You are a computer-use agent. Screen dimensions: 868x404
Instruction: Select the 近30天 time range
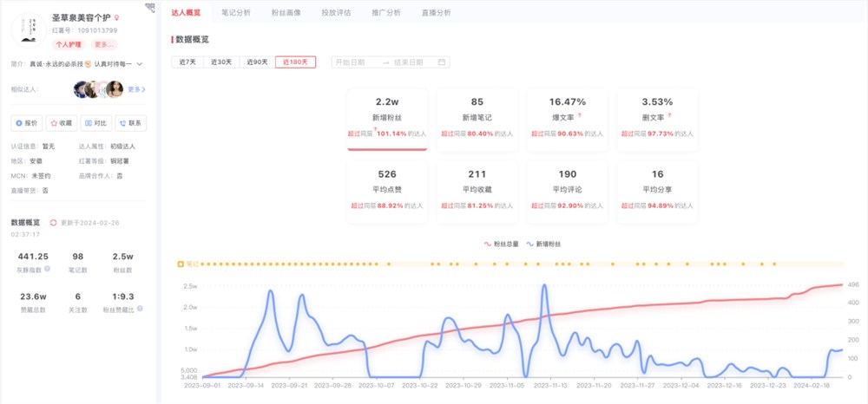(221, 62)
